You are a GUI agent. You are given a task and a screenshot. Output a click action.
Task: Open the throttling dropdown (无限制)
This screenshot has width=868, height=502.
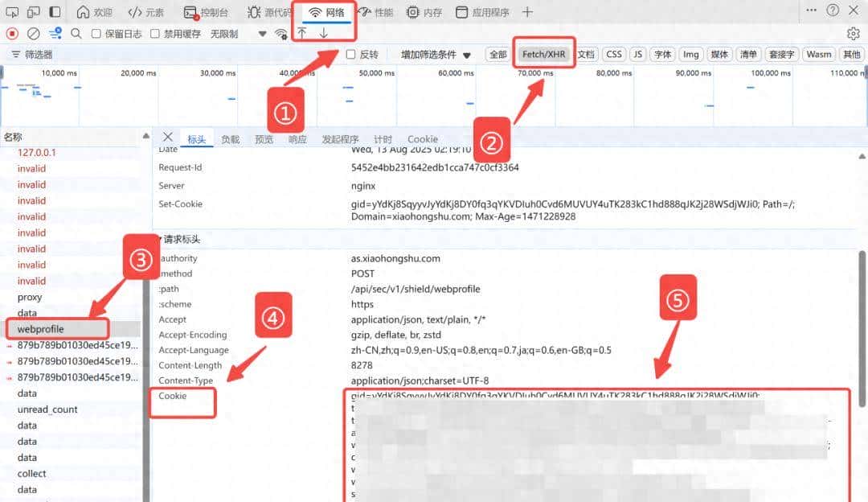coord(238,34)
